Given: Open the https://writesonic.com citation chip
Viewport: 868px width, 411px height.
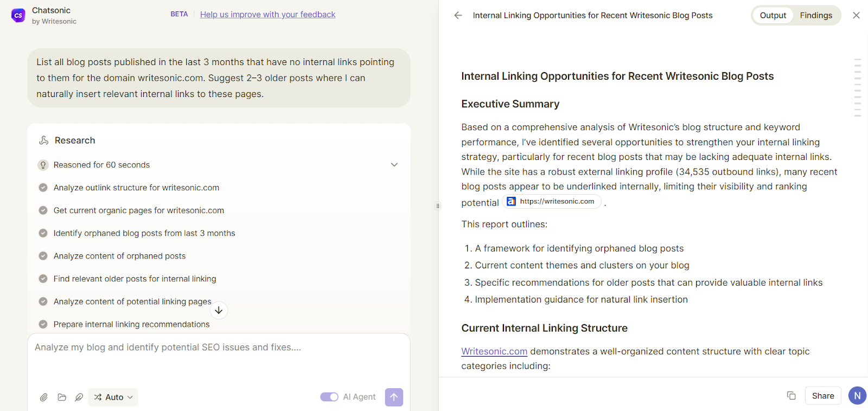Looking at the screenshot, I should 552,202.
